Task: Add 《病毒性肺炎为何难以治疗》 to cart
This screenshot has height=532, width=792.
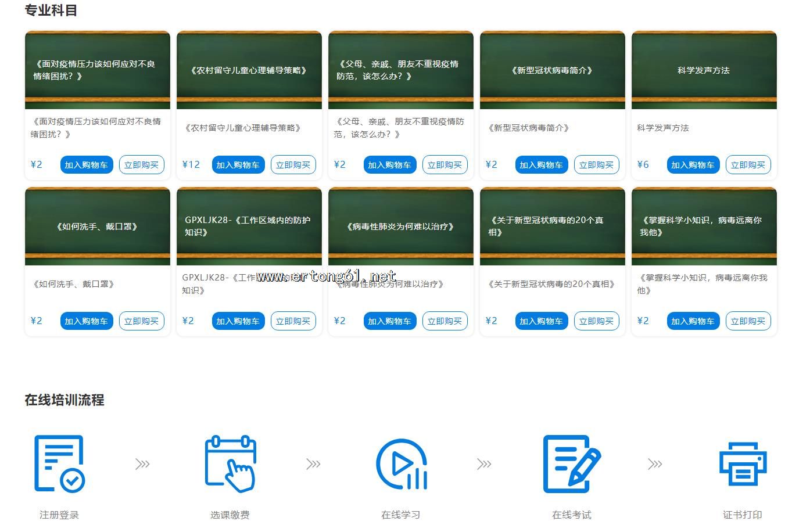Action: coord(389,321)
